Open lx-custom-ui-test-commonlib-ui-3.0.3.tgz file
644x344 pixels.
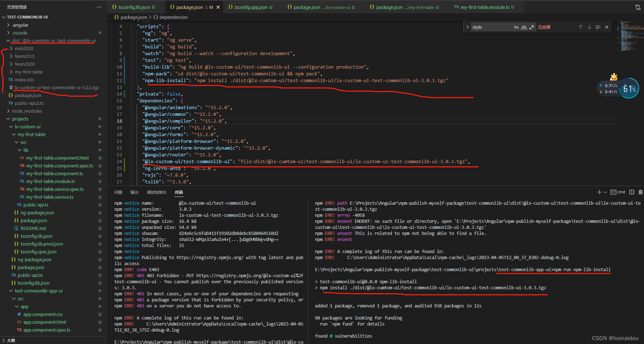tap(57, 87)
